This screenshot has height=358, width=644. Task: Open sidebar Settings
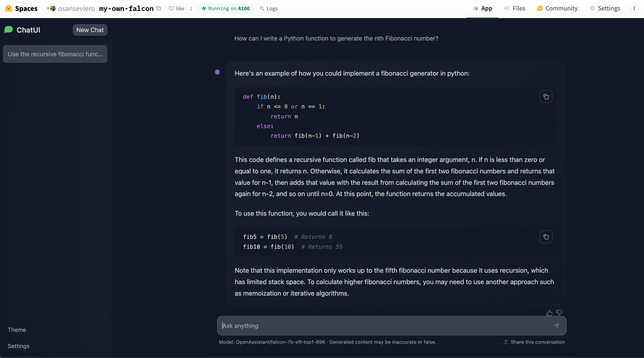pyautogui.click(x=19, y=346)
